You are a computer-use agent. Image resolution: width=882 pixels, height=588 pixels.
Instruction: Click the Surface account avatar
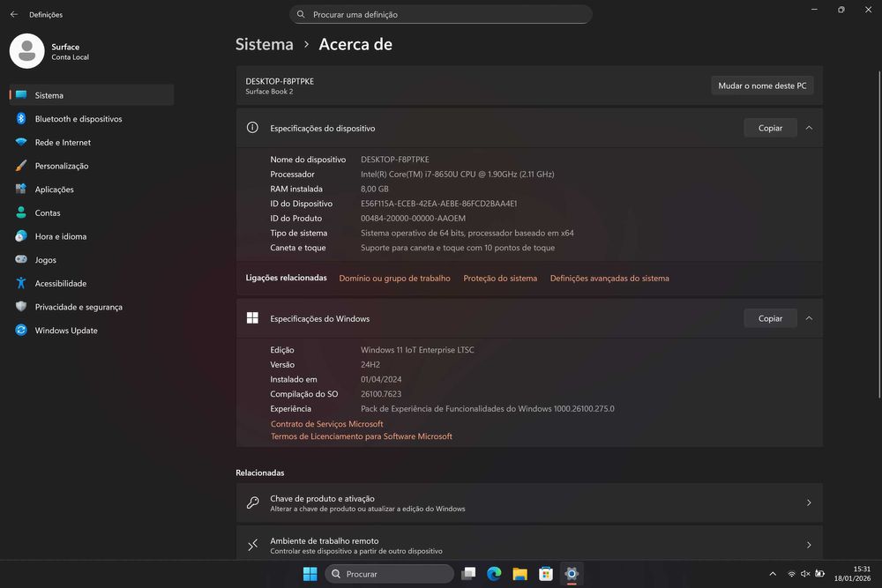[27, 51]
